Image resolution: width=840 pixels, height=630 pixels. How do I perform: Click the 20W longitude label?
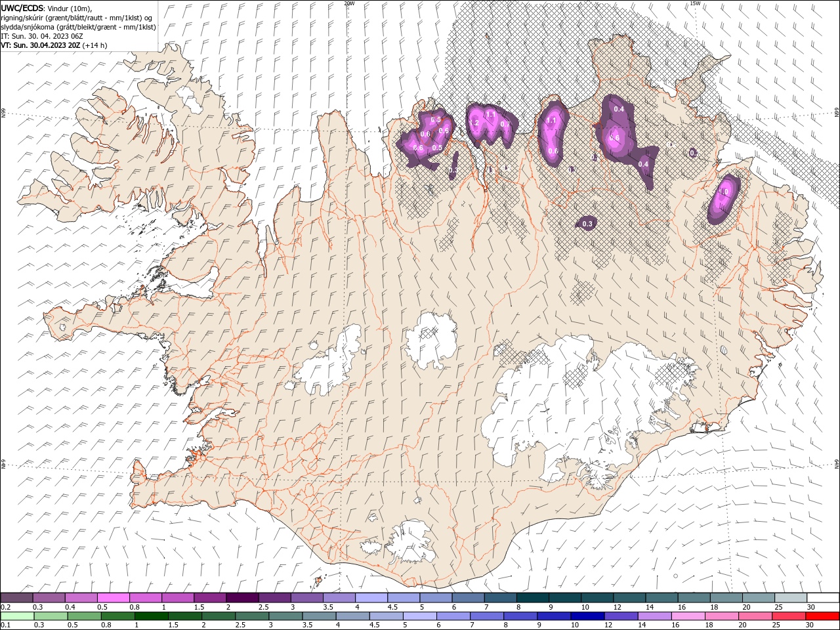[x=349, y=3]
